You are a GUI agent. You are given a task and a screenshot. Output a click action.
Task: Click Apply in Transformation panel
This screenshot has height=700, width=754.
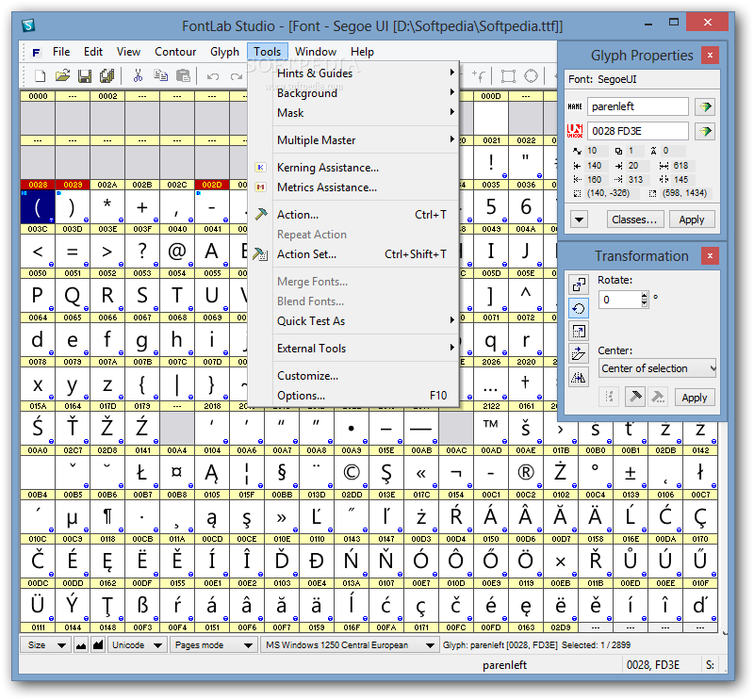695,398
